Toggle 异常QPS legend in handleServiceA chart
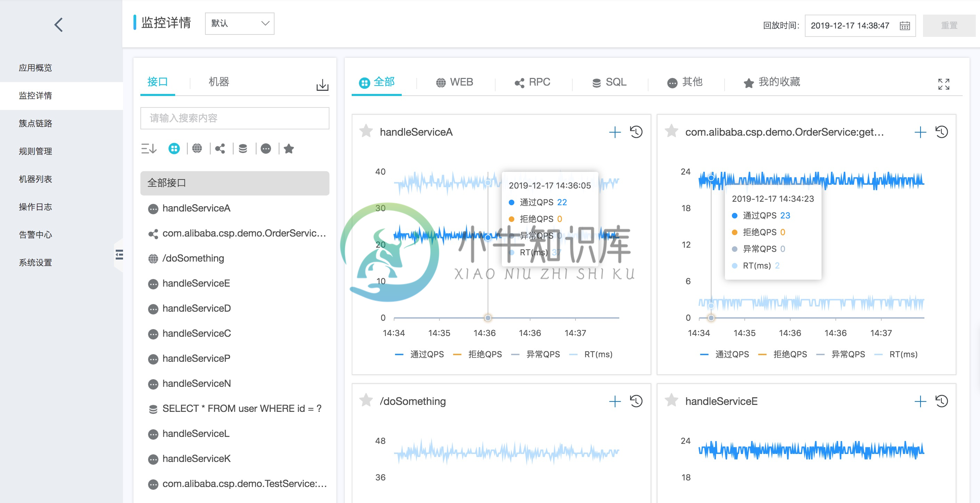 (x=536, y=354)
